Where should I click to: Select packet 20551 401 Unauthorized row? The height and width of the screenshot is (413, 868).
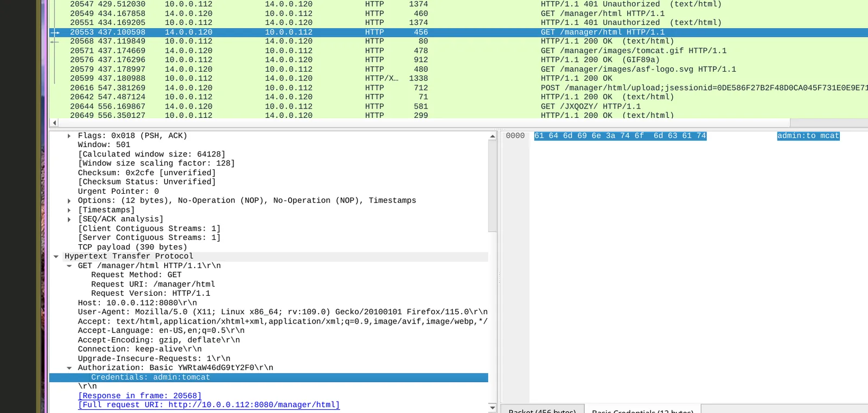click(458, 23)
